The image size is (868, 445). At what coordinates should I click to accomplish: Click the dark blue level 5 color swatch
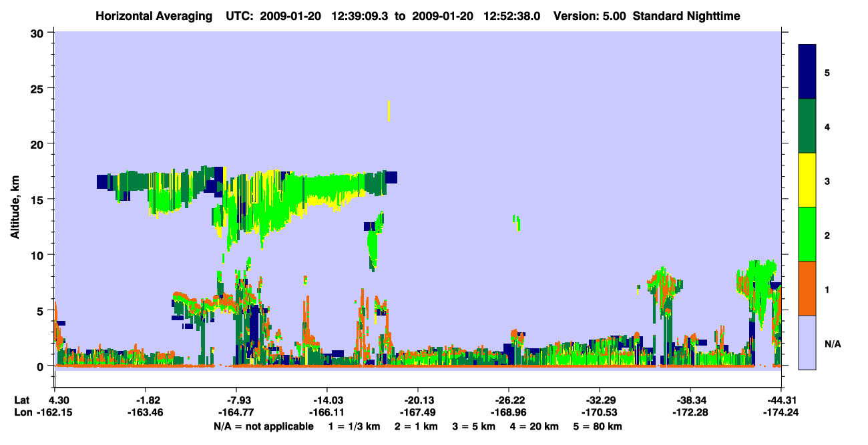[x=807, y=72]
